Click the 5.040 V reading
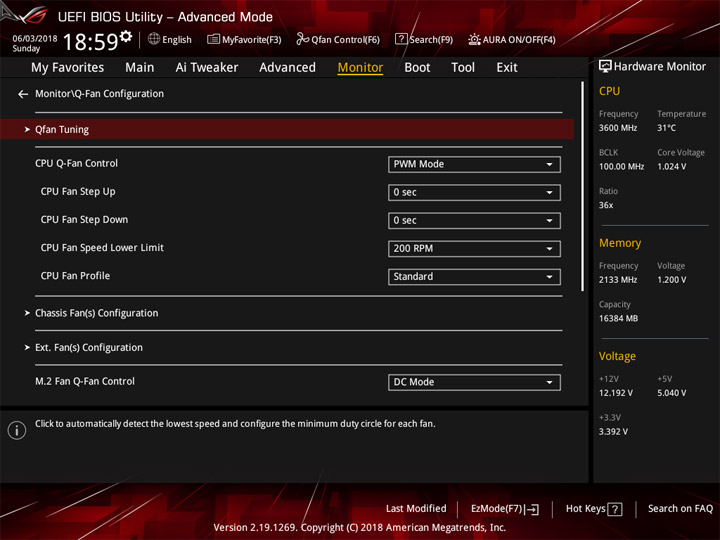The image size is (720, 540). 671,393
